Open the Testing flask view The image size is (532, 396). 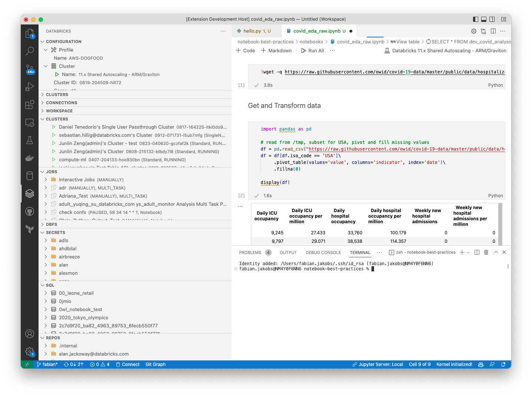coord(30,140)
